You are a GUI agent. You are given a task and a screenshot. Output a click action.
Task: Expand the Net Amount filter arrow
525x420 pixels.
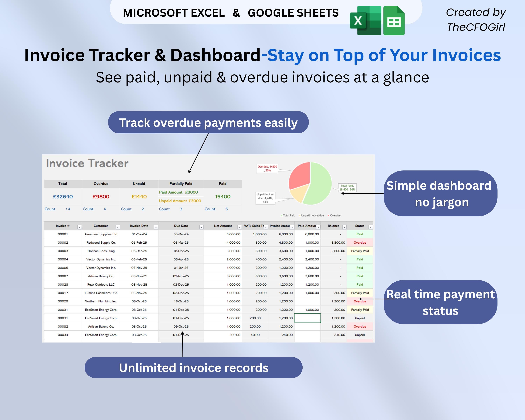tap(240, 227)
